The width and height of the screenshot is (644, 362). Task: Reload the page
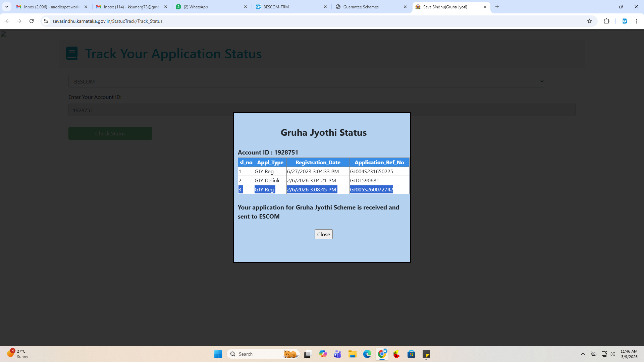pos(32,21)
